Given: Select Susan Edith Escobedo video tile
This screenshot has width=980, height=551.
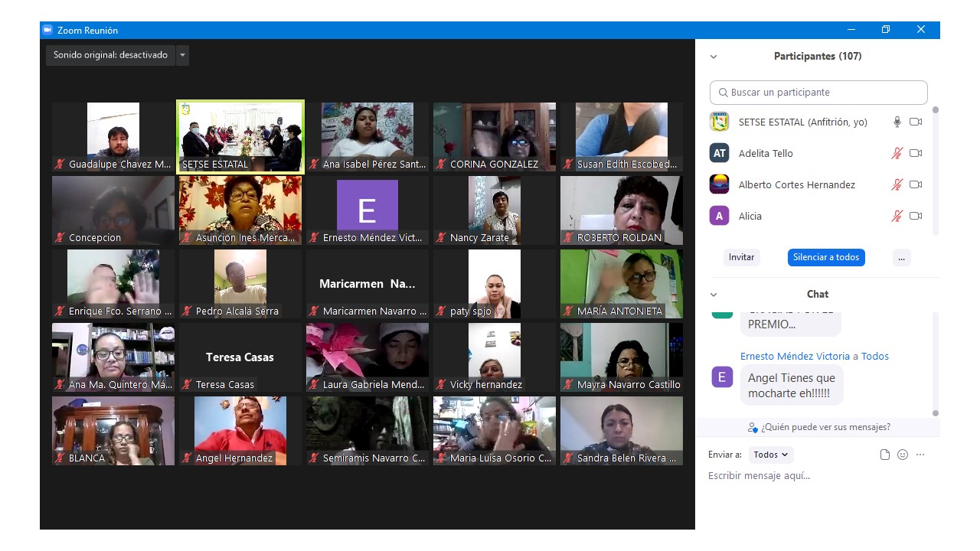Looking at the screenshot, I should pos(622,137).
